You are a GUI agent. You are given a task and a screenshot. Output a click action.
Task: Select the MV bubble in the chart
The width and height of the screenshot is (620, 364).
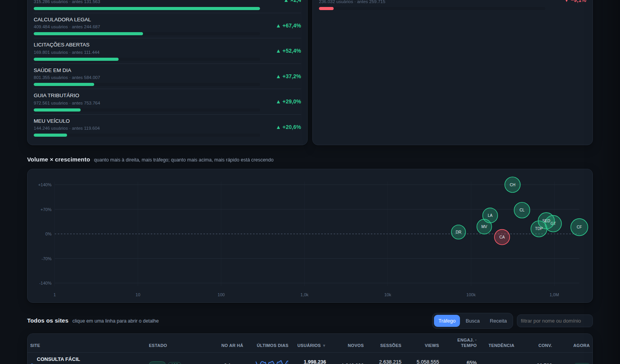(484, 227)
